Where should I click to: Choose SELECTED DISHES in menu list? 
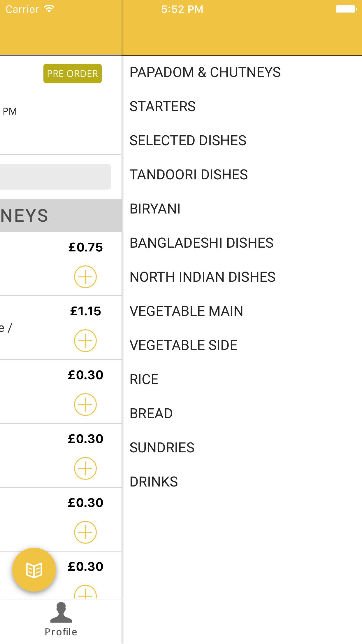tap(188, 141)
